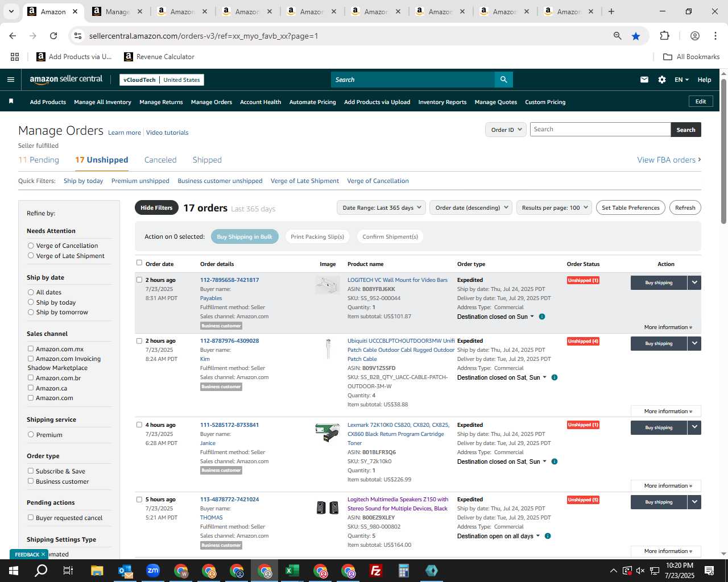
Task: Expand Buy shipping arrow for LOGITECH order
Action: (694, 282)
